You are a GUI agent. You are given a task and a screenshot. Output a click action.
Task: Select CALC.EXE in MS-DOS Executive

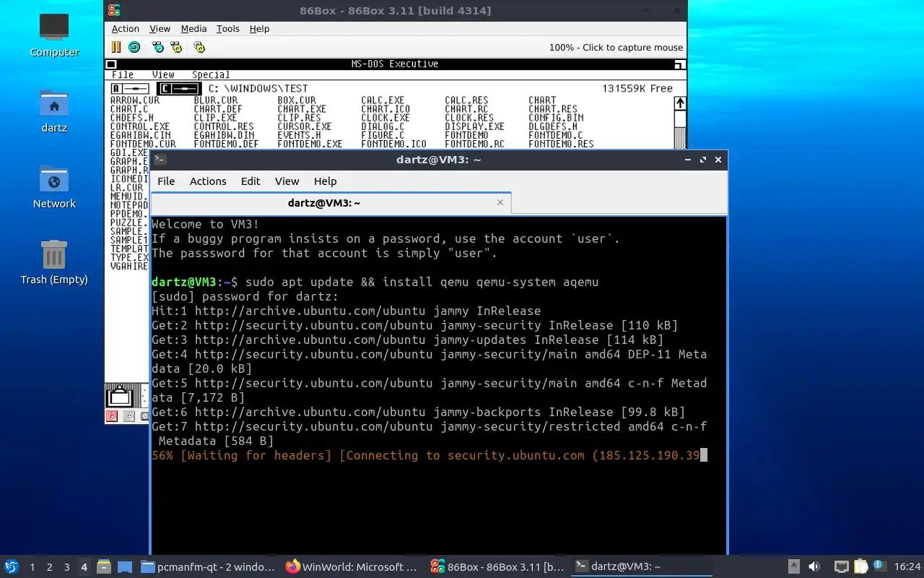[x=383, y=100]
